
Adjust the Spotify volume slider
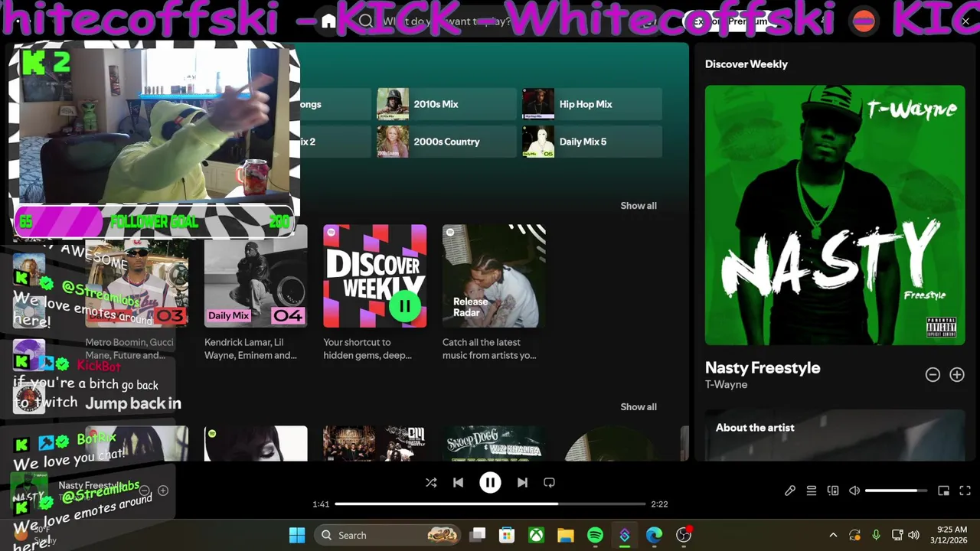coord(896,491)
